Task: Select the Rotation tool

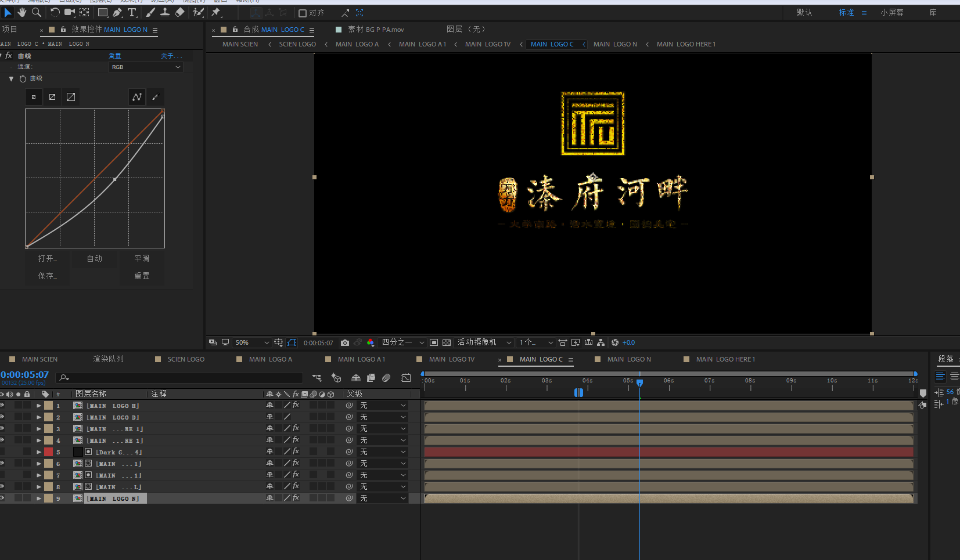Action: point(55,12)
